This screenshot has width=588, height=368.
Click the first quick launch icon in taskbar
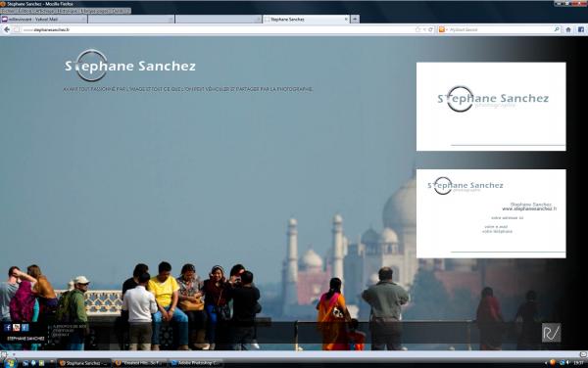(x=25, y=363)
